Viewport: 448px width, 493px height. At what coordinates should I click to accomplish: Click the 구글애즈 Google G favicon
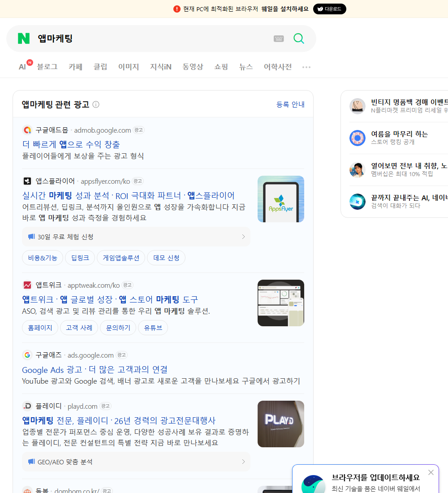[27, 355]
